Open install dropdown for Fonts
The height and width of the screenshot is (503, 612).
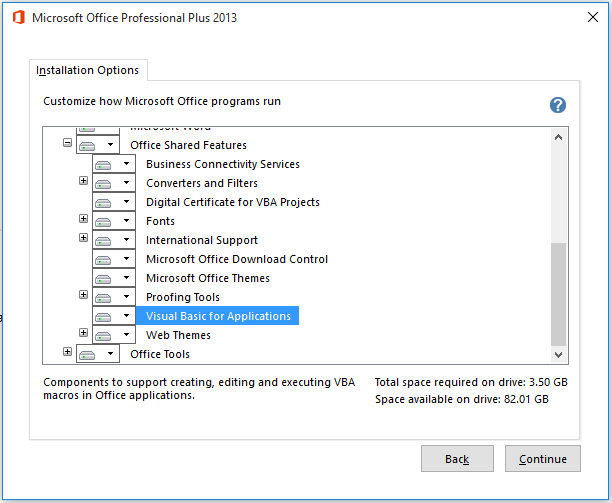[x=114, y=221]
